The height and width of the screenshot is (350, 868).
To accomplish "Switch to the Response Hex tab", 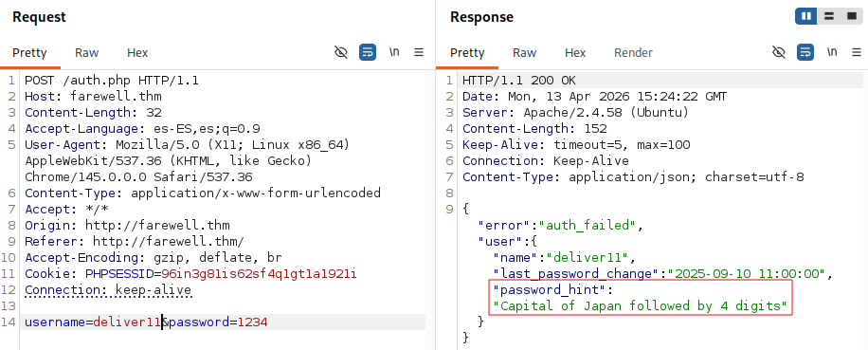I will (x=575, y=52).
